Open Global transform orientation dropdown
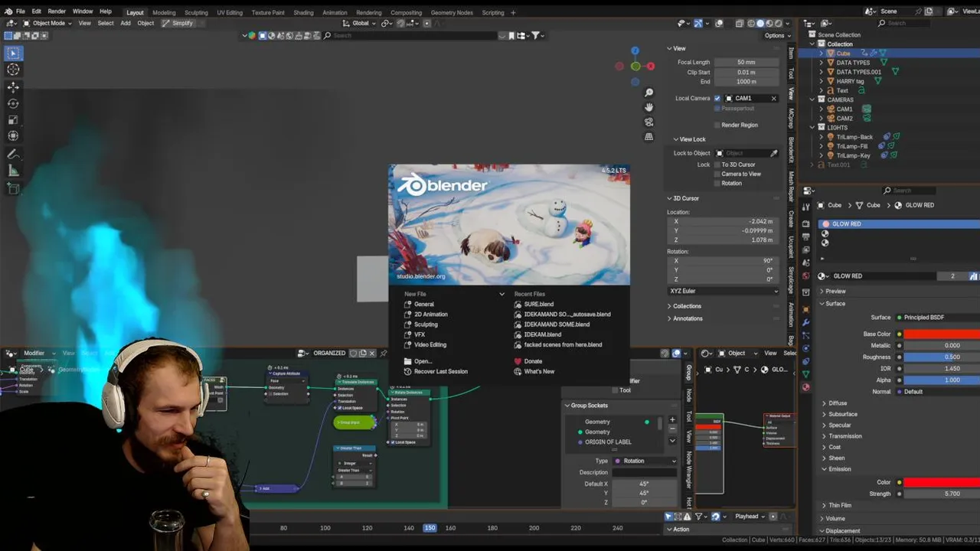The height and width of the screenshot is (551, 980). (360, 23)
